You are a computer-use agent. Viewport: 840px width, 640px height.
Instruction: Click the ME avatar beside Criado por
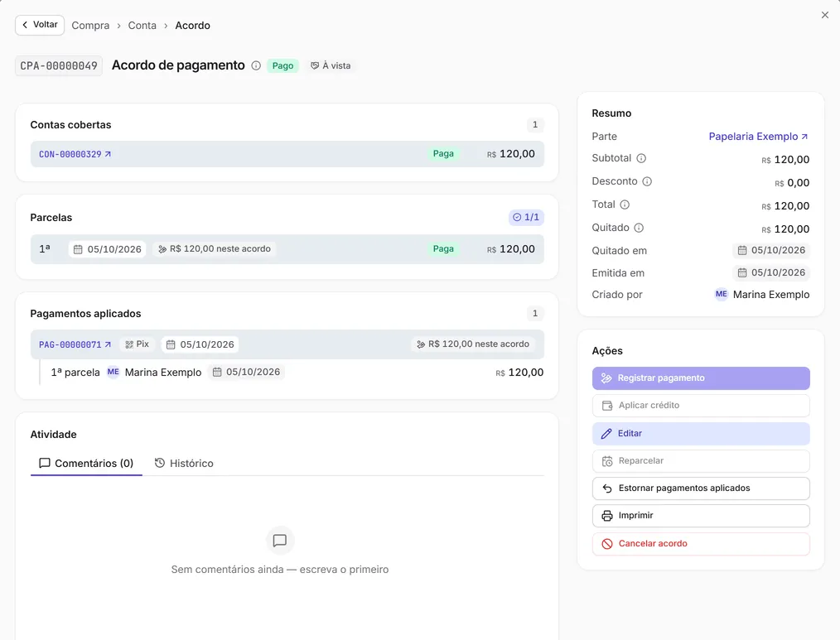click(722, 294)
